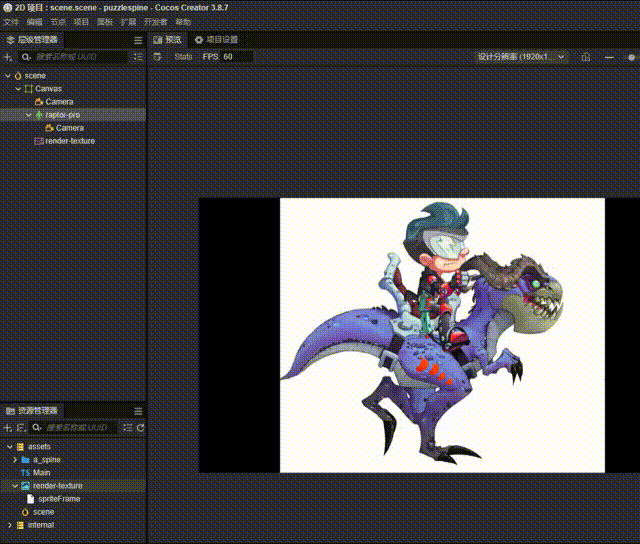Screen dimensions: 640x544
Task: Collapse all folders icon in assets panel
Action: (x=128, y=428)
